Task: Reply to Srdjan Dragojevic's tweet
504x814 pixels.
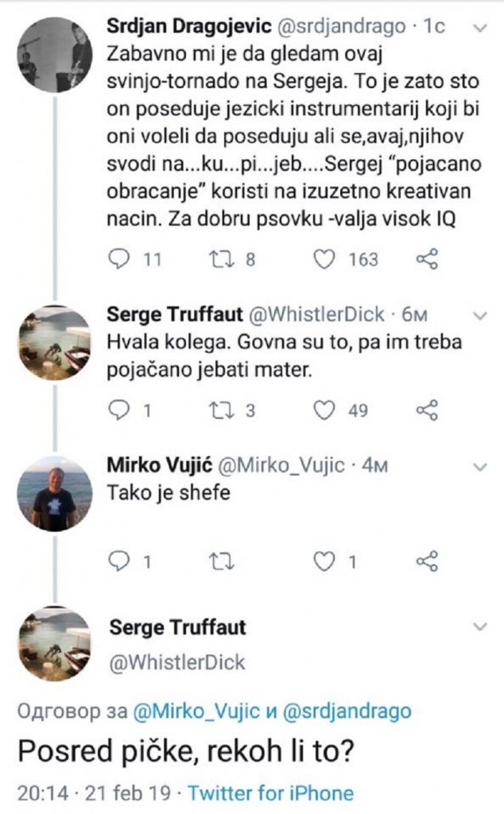Action: (117, 258)
